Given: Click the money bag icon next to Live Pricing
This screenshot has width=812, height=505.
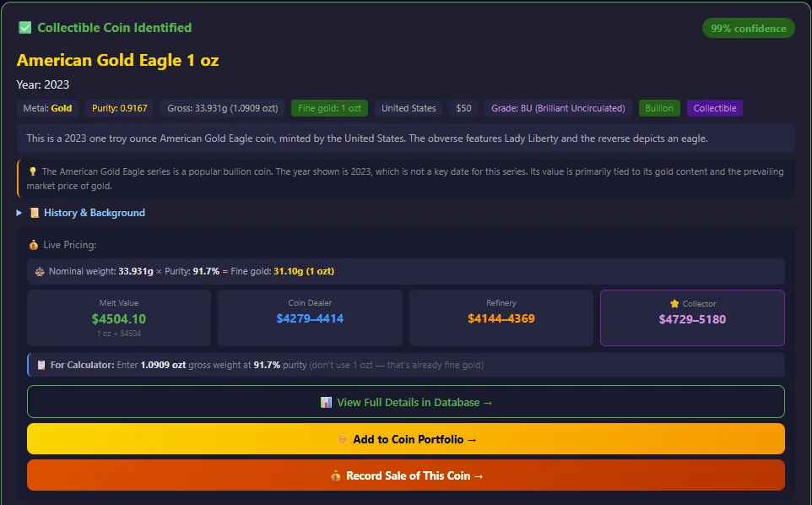Looking at the screenshot, I should click(x=34, y=245).
